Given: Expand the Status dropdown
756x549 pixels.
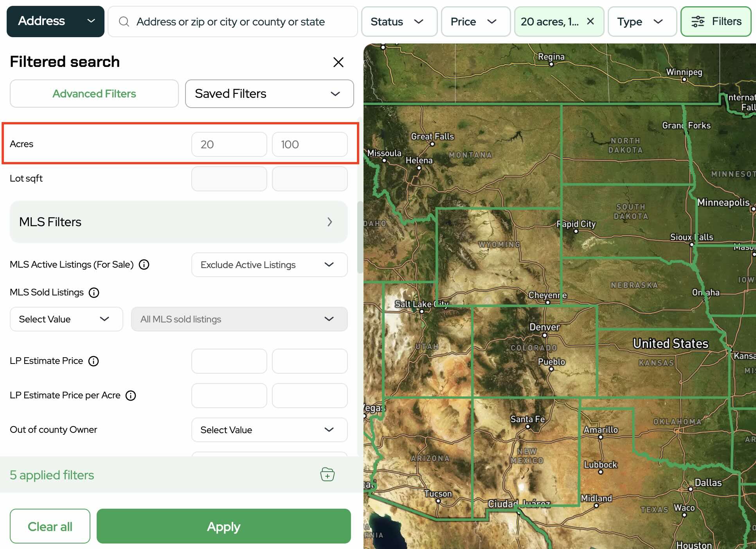Looking at the screenshot, I should 399,22.
